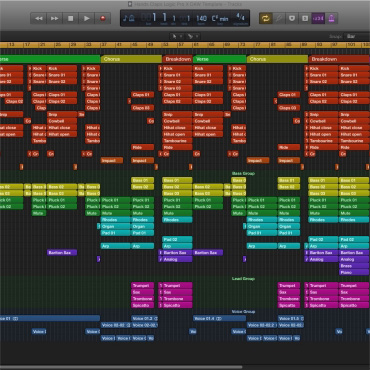This screenshot has height=370, width=370.
Task: Click the Fast Forward transport button
Action: [54, 18]
